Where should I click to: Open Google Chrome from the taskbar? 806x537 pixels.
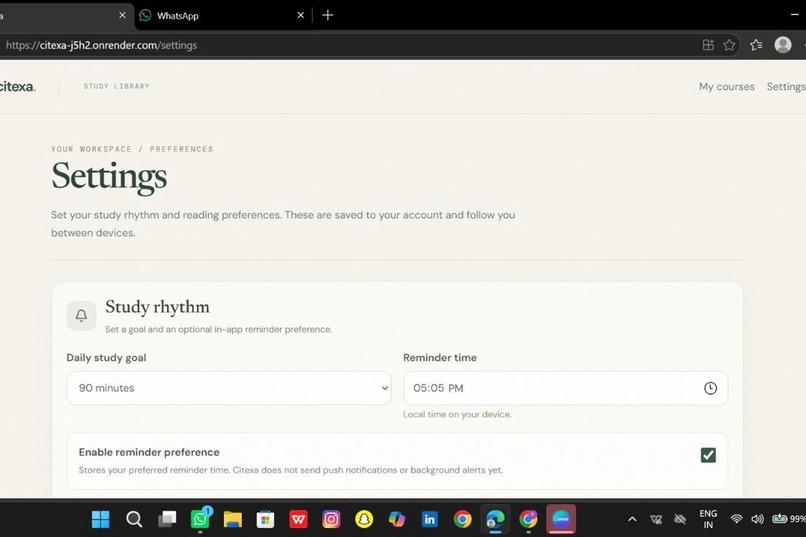(x=463, y=519)
